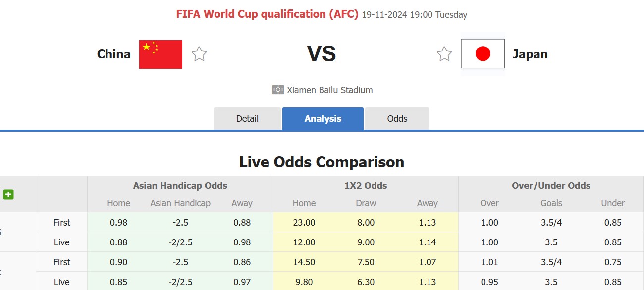The image size is (644, 290).
Task: Click the stadium icon beside Xiamen Bailu
Action: (x=278, y=90)
